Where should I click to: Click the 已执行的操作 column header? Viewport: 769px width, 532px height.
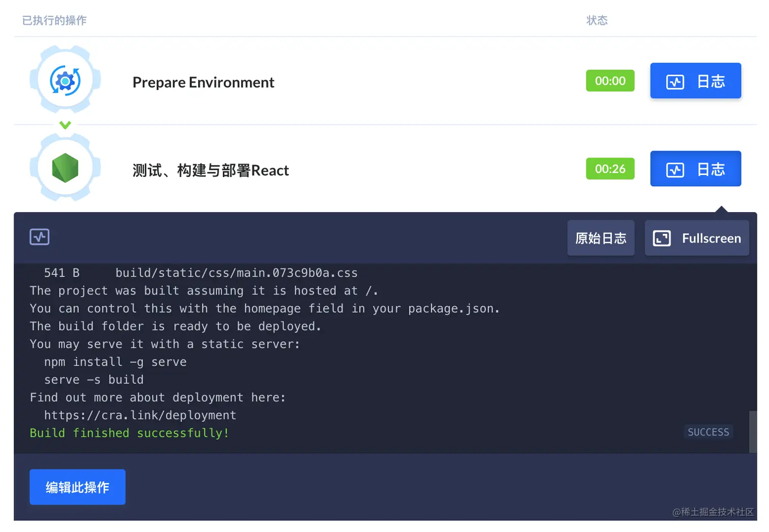(x=54, y=20)
